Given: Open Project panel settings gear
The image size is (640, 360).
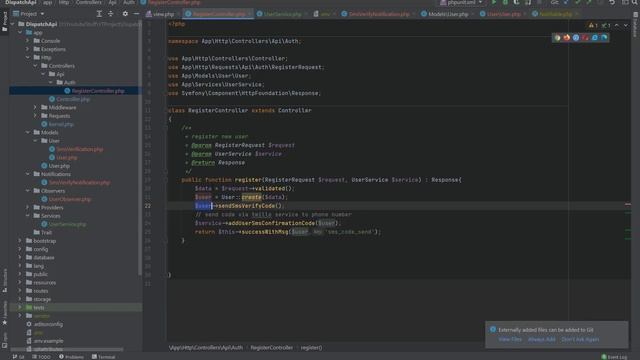Looking at the screenshot, I should coord(125,14).
